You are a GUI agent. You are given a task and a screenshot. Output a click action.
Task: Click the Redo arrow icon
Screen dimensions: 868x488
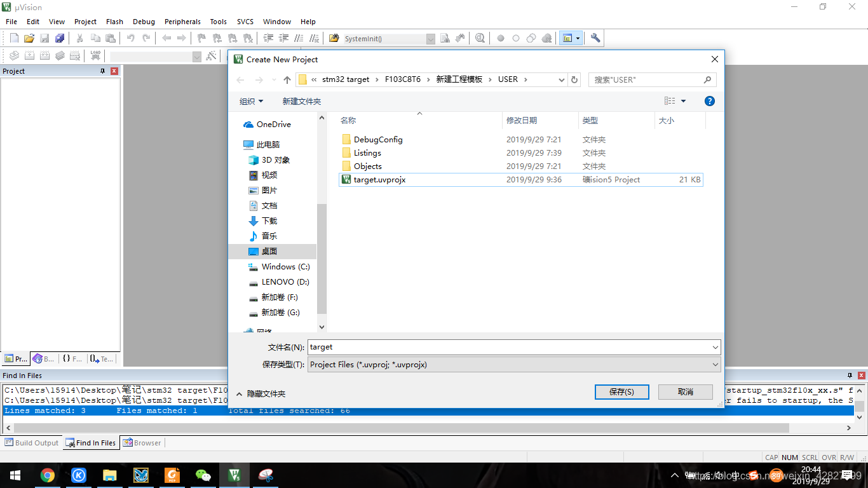[146, 38]
